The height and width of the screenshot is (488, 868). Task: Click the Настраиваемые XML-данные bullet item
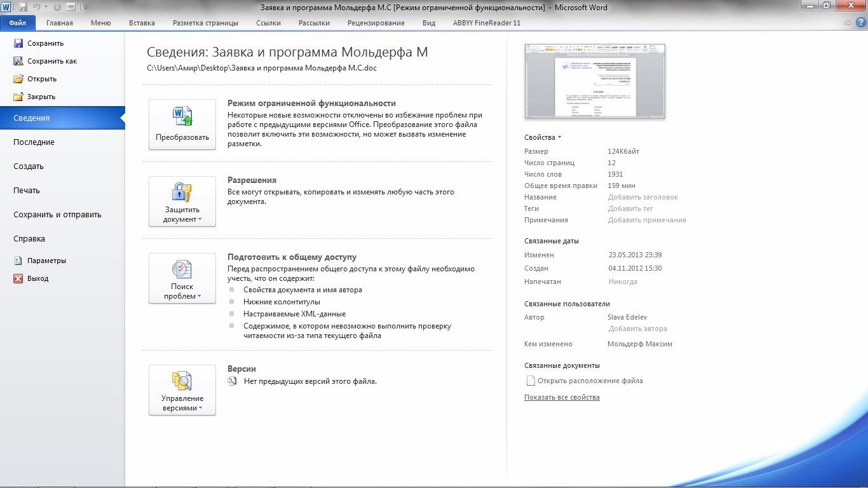pos(294,314)
